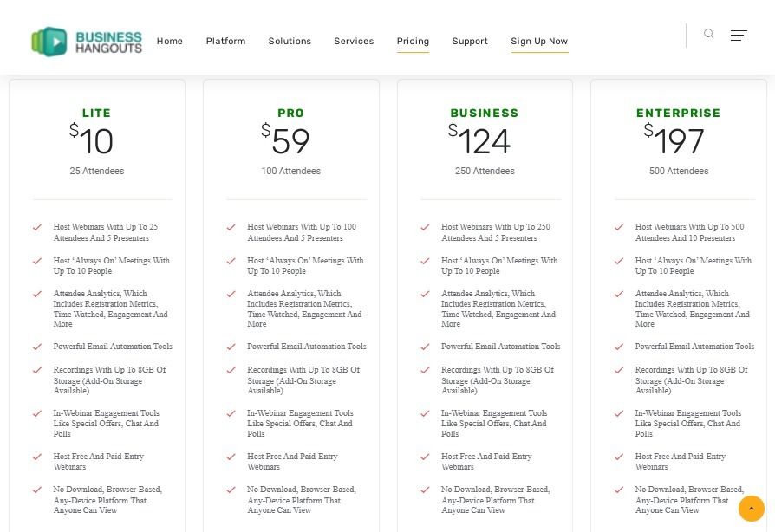Click Sign Up Now link

pyautogui.click(x=539, y=41)
